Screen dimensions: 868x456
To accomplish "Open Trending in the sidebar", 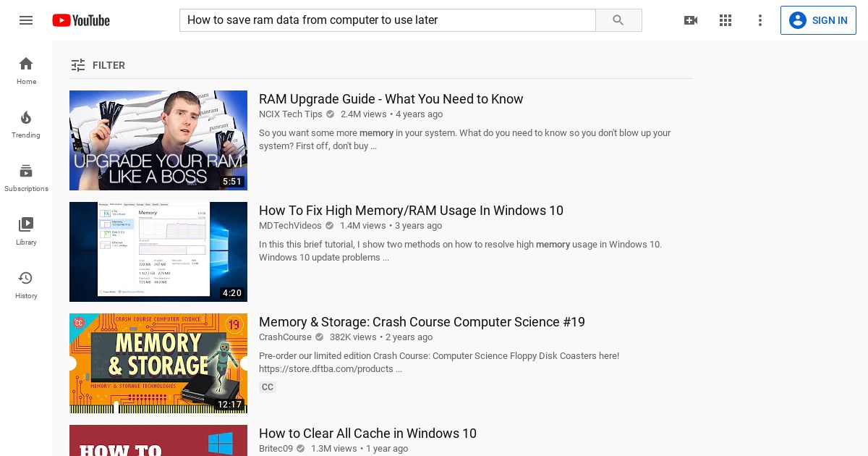I will tap(26, 124).
